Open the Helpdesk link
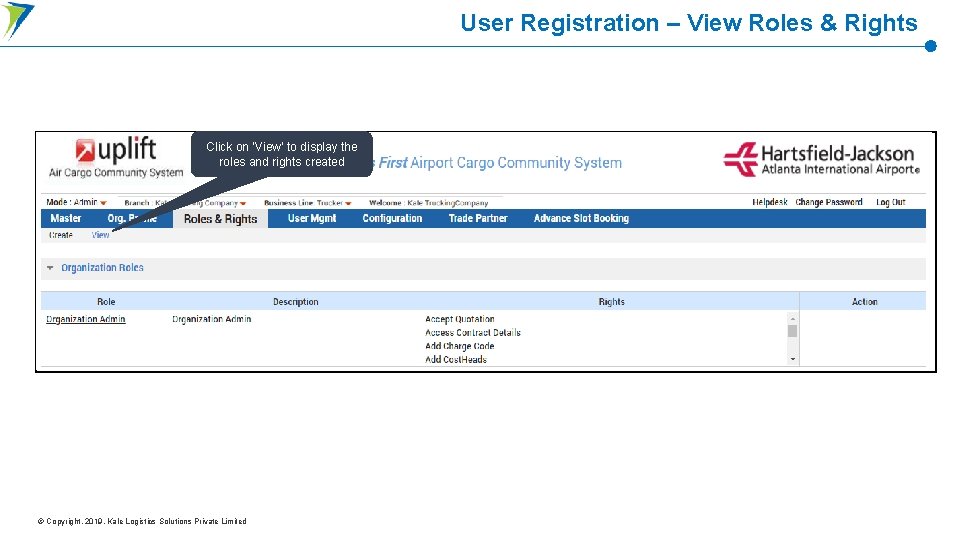The image size is (960, 540). 770,202
